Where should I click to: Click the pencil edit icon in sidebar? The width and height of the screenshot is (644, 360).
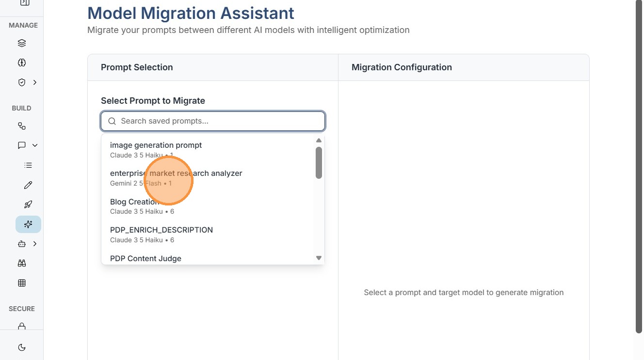(28, 185)
